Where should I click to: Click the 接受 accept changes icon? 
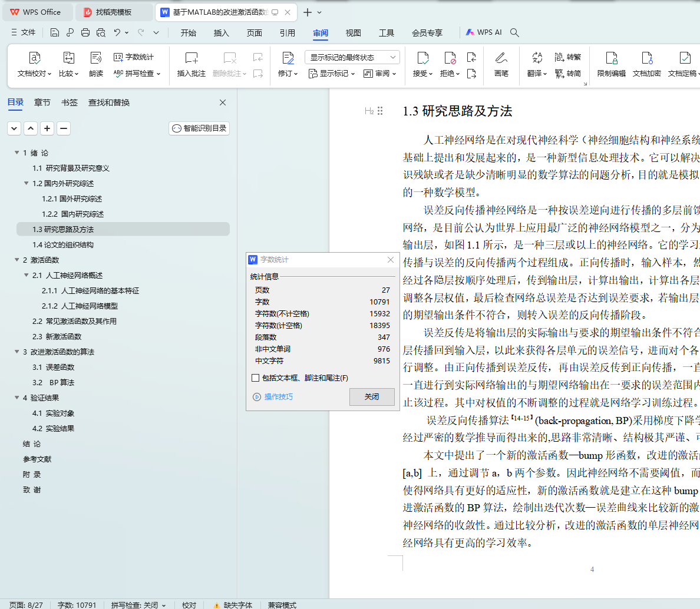422,58
